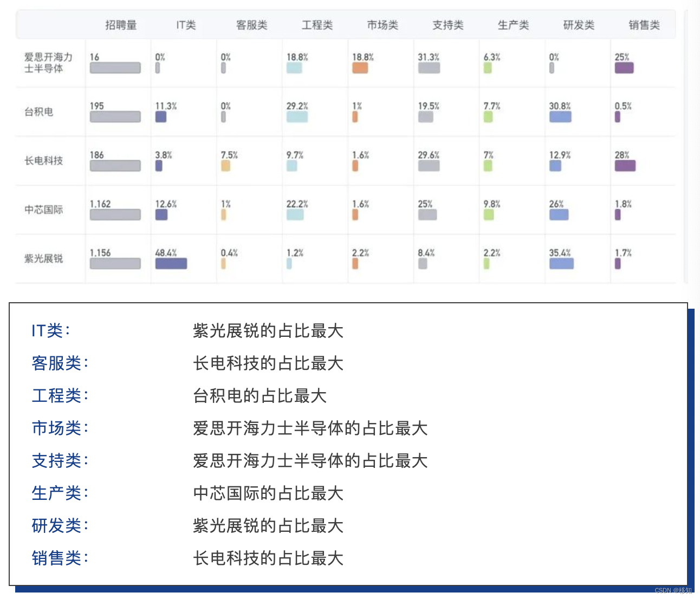The image size is (700, 599).
Task: Click the 9.8% 生产类 bar for 中芯国际
Action: click(x=489, y=214)
